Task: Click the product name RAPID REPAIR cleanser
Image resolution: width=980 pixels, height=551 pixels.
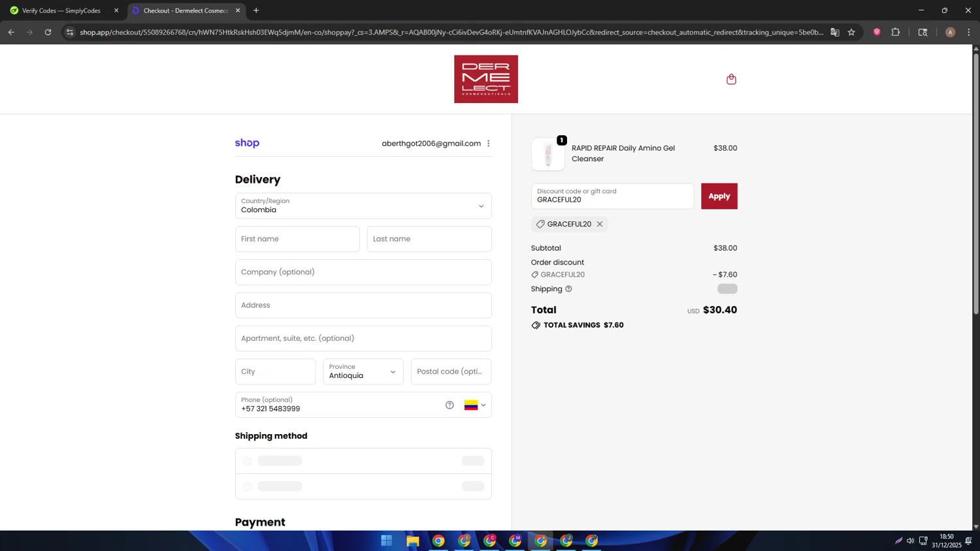Action: tap(623, 153)
